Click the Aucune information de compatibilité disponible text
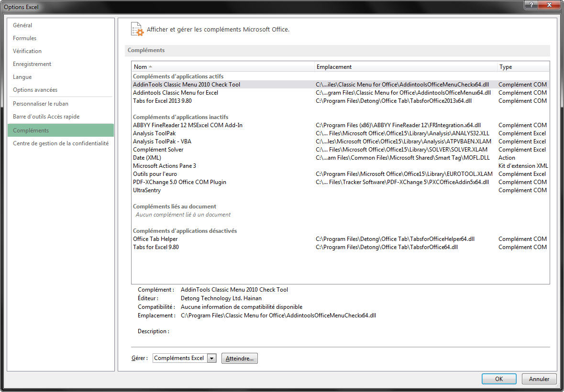 (x=242, y=307)
